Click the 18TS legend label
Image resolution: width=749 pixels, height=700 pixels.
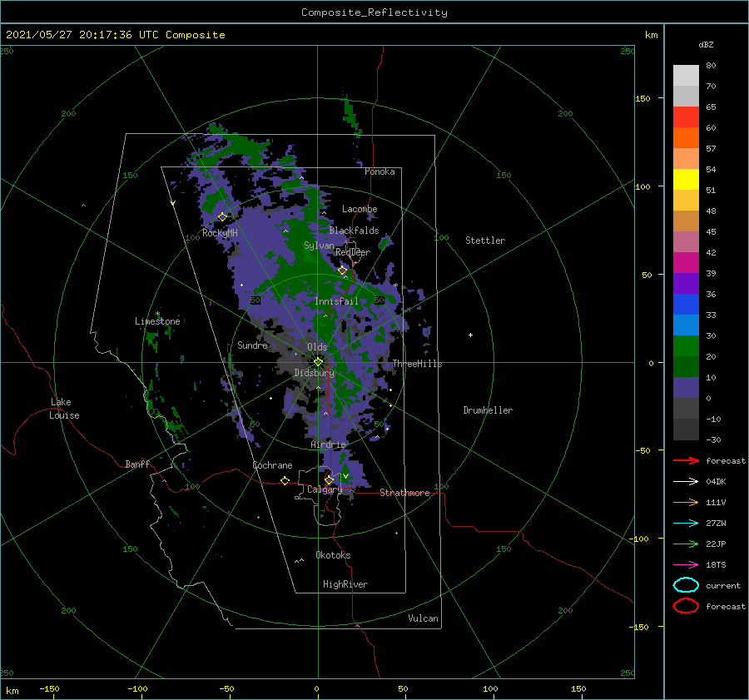click(x=716, y=565)
